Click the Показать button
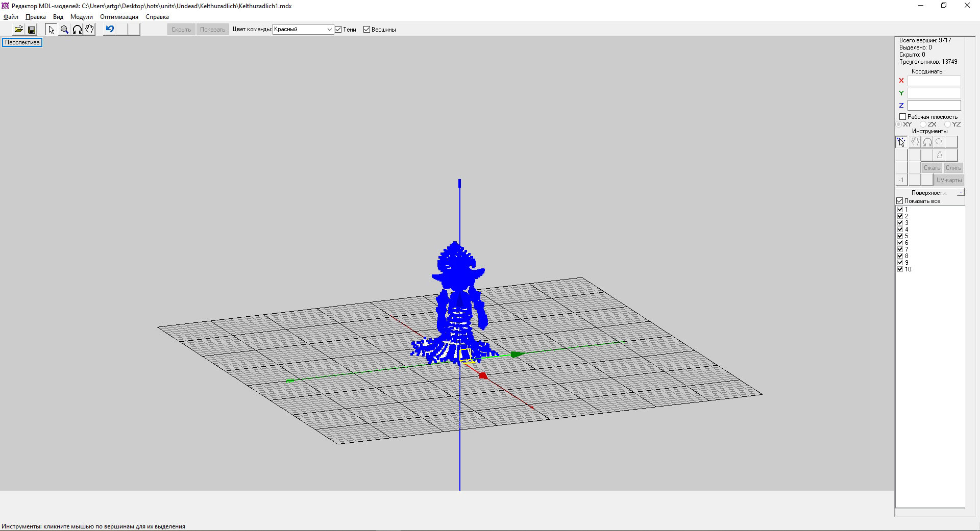The height and width of the screenshot is (531, 980). coord(212,30)
